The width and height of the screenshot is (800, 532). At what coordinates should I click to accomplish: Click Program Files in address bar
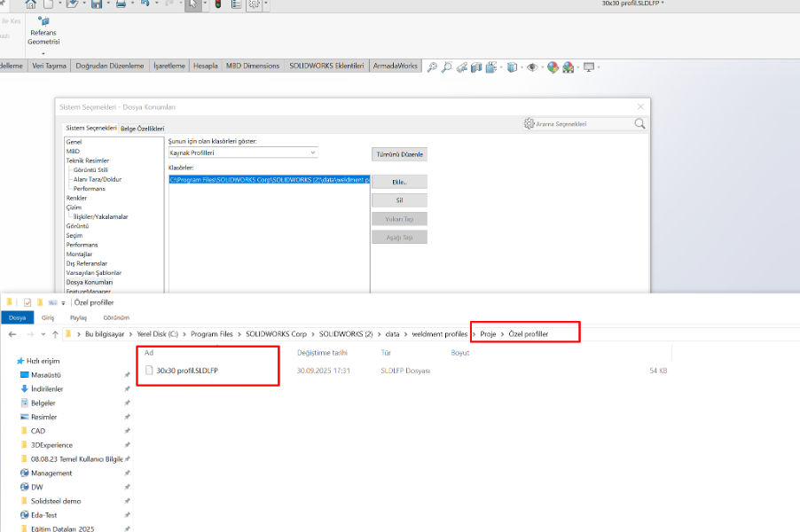click(212, 334)
